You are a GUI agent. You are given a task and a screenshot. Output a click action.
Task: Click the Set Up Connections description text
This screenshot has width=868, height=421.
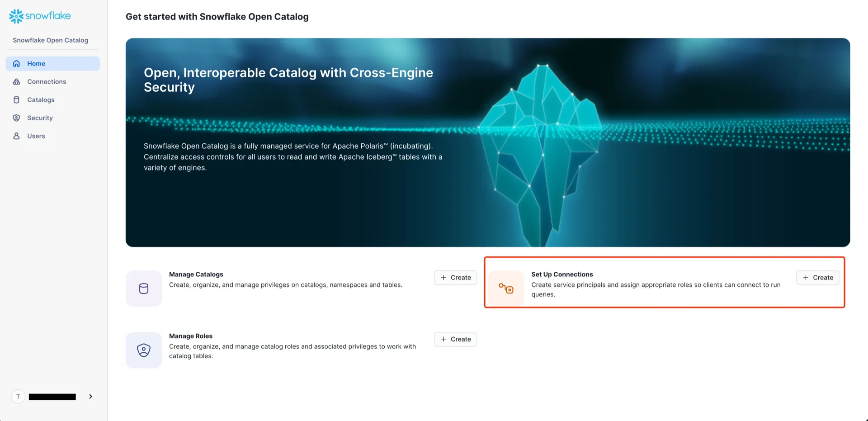click(x=656, y=289)
